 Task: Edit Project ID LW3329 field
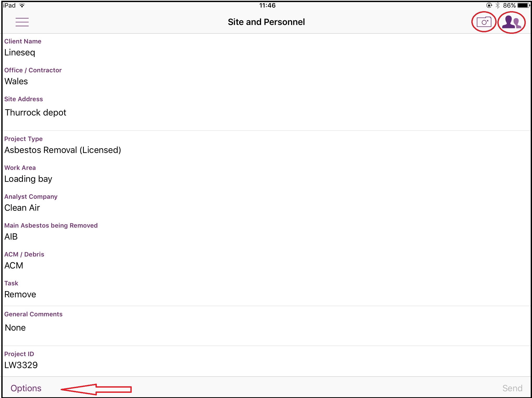point(21,365)
